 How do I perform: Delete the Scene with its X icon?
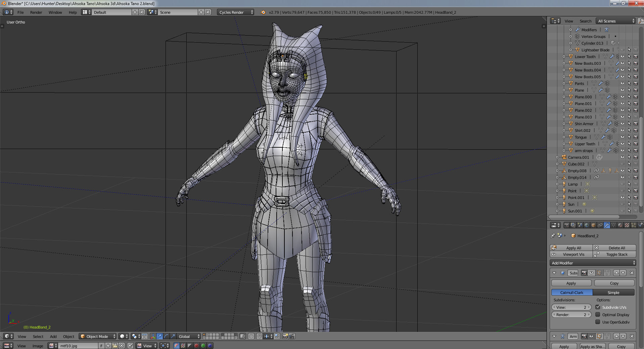pyautogui.click(x=208, y=12)
